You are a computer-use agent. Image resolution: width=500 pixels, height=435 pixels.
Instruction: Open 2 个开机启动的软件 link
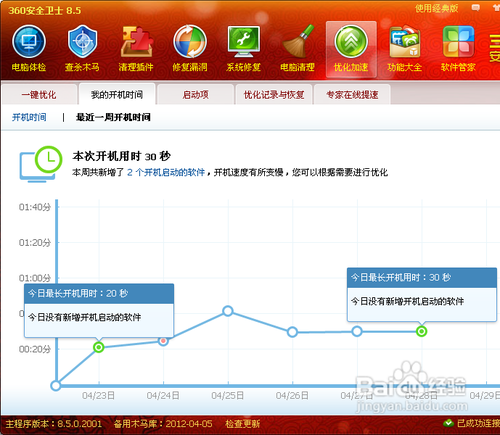[x=166, y=172]
